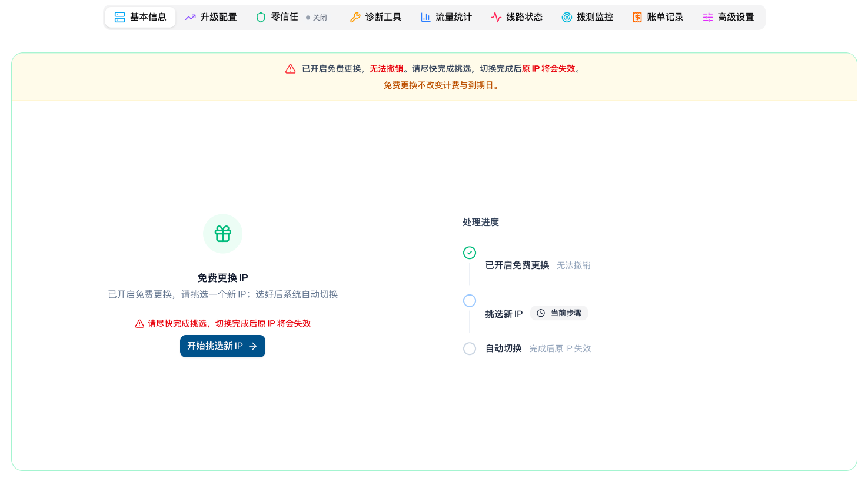This screenshot has height=478, width=868.
Task: Click the 挑选新 IP step label
Action: coord(504,314)
